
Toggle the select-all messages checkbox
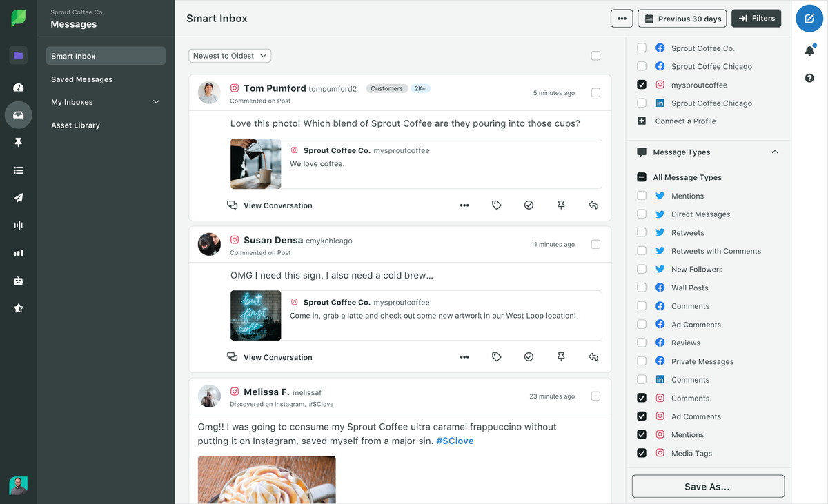tap(595, 56)
